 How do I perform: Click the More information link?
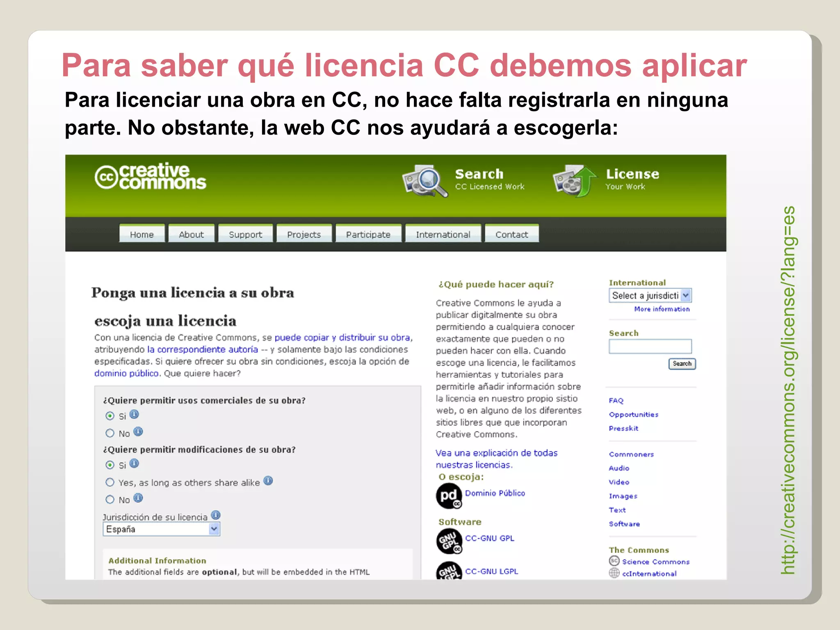(662, 309)
